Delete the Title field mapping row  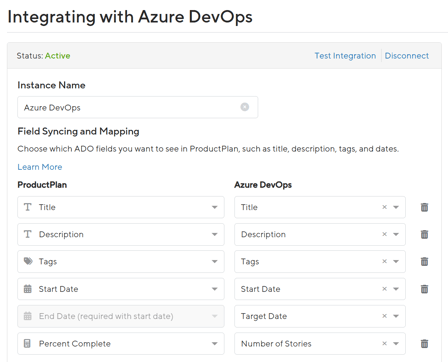tap(424, 207)
